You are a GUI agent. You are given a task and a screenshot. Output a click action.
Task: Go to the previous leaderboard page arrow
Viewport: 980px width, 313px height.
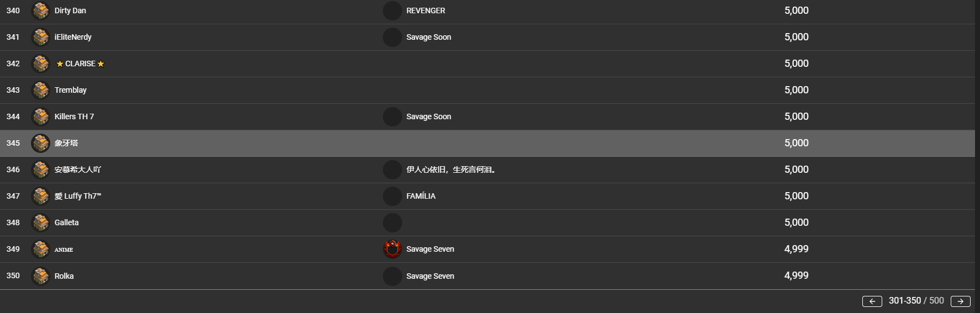click(x=872, y=301)
